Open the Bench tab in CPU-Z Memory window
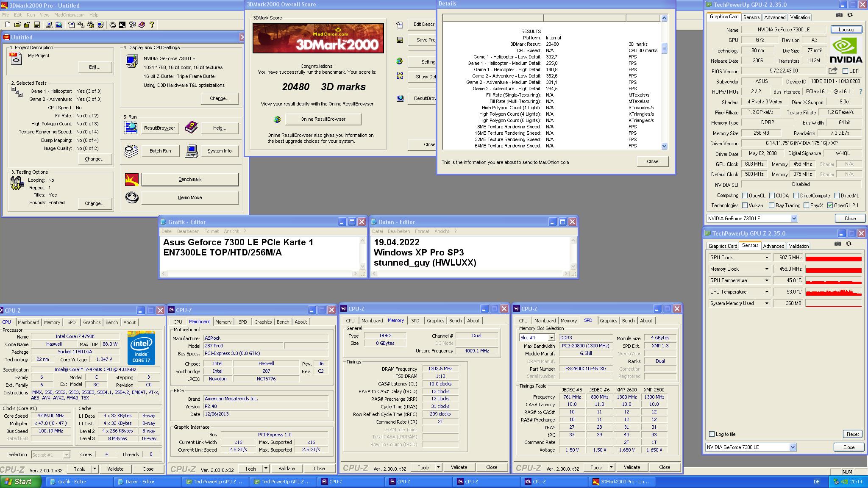The image size is (868, 488). pos(455,321)
